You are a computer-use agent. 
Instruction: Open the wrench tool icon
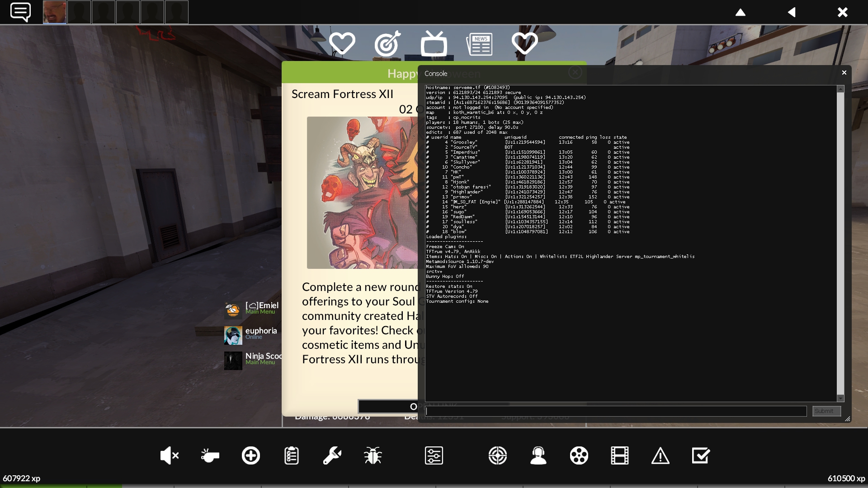(332, 455)
